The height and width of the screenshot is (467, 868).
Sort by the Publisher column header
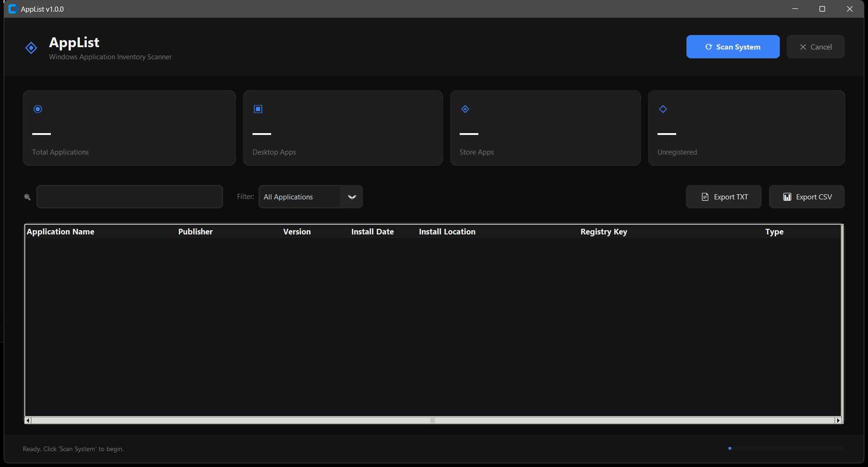196,232
